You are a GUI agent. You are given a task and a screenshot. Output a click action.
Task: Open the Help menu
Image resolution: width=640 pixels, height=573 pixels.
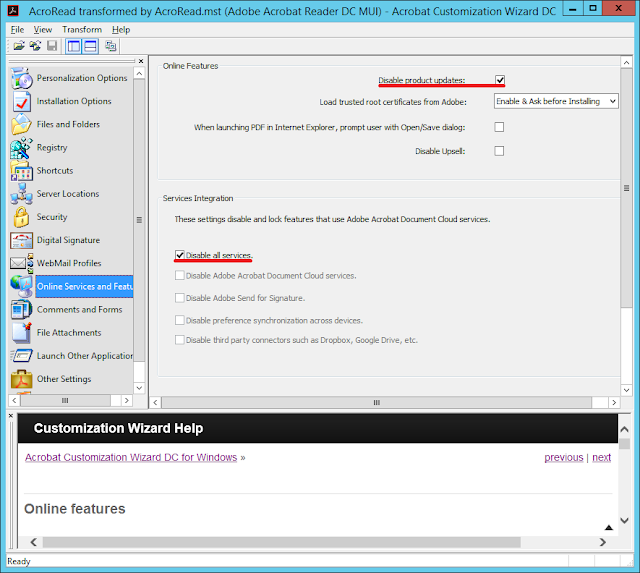click(x=121, y=29)
